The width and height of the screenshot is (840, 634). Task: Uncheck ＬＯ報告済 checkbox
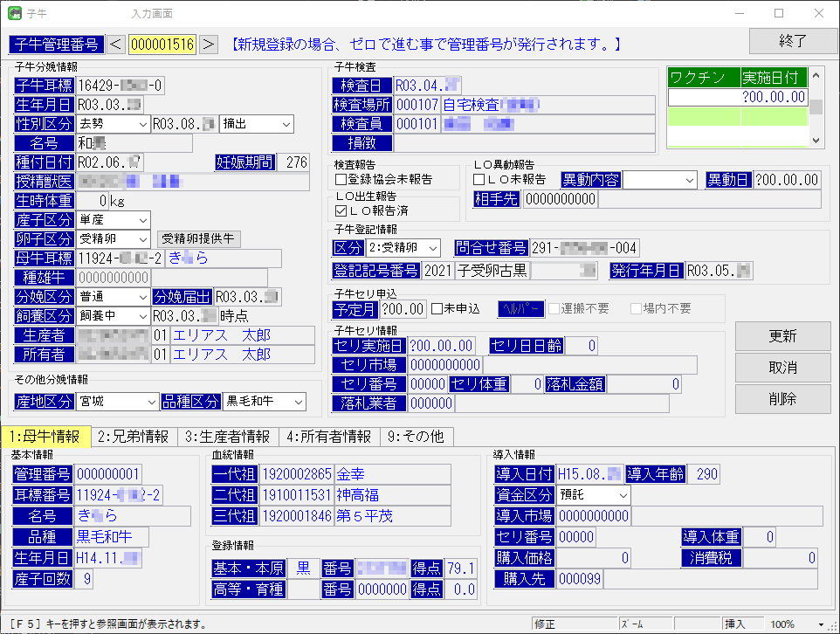tap(341, 210)
